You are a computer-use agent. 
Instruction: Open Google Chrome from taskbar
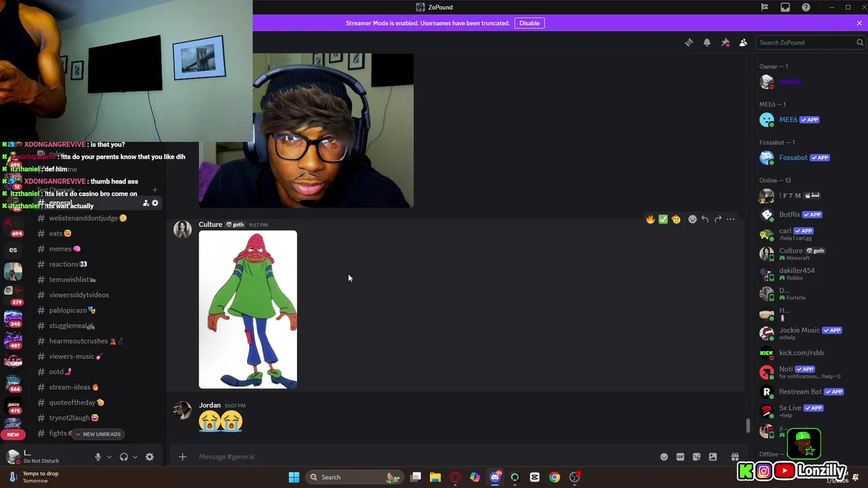555,477
